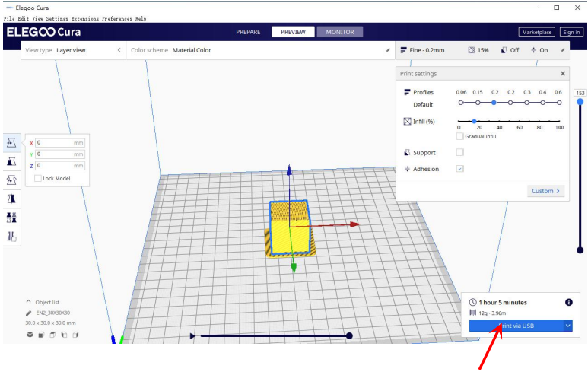The width and height of the screenshot is (588, 372).
Task: Click the Adhesion On summary icon
Action: (533, 50)
